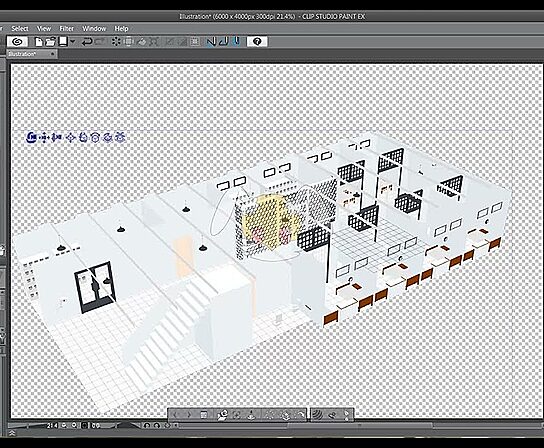Select the Rotate Camera manipulator icon
The width and height of the screenshot is (544, 448).
pos(32,137)
